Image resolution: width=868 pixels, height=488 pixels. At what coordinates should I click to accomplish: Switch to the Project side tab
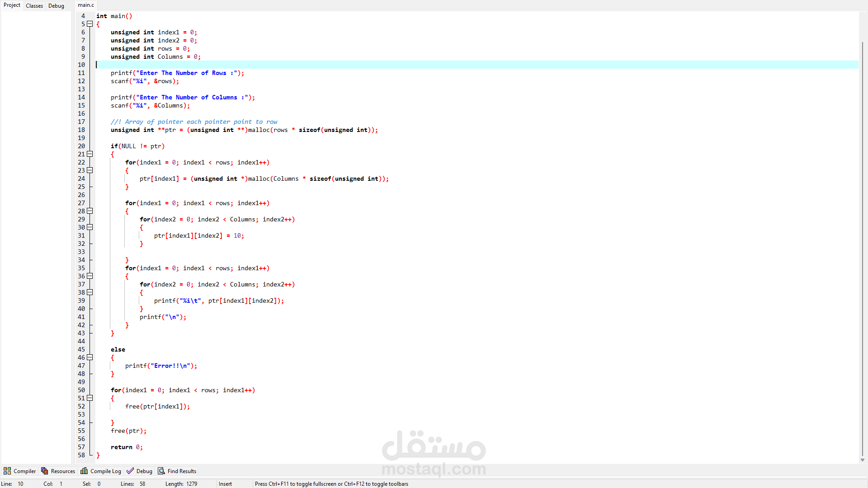12,5
